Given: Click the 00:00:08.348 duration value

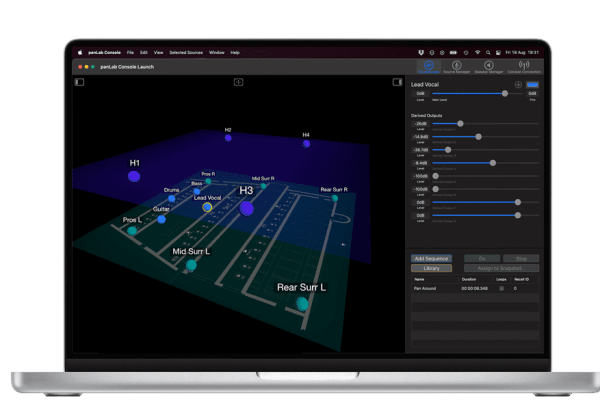Looking at the screenshot, I should [474, 288].
